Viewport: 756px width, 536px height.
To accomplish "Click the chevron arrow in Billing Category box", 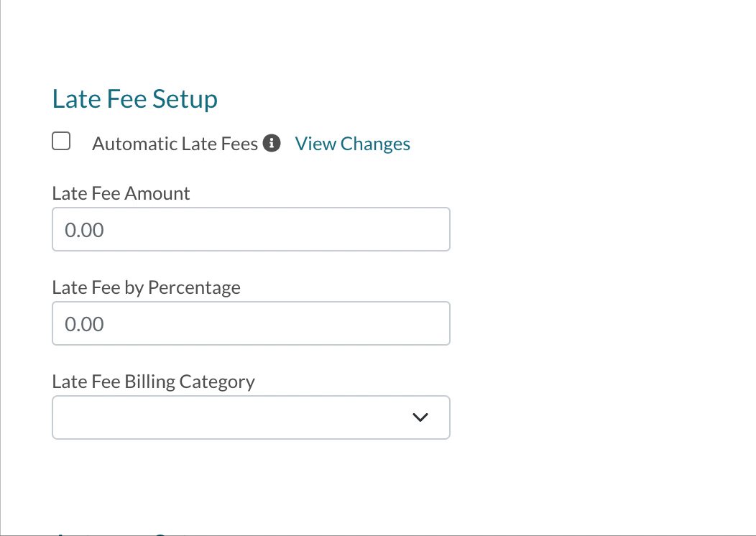I will [x=420, y=417].
